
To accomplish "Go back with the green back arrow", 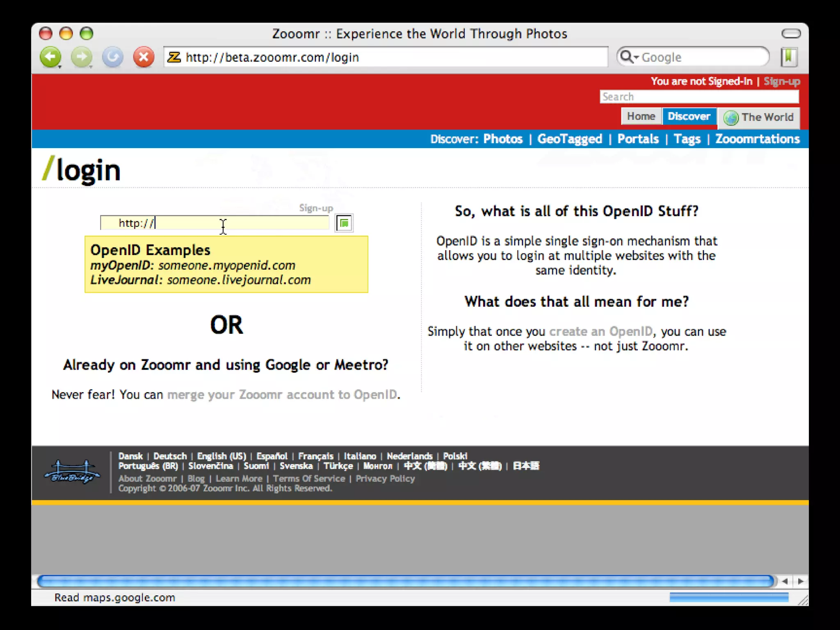I will coord(50,57).
